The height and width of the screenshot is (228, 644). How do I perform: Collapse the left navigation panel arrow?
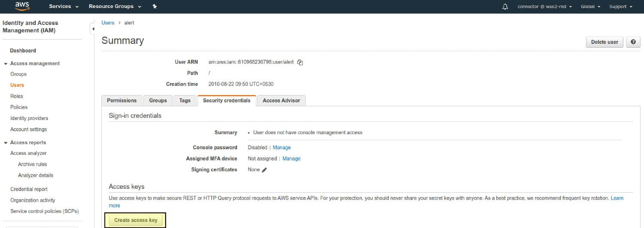[93, 29]
